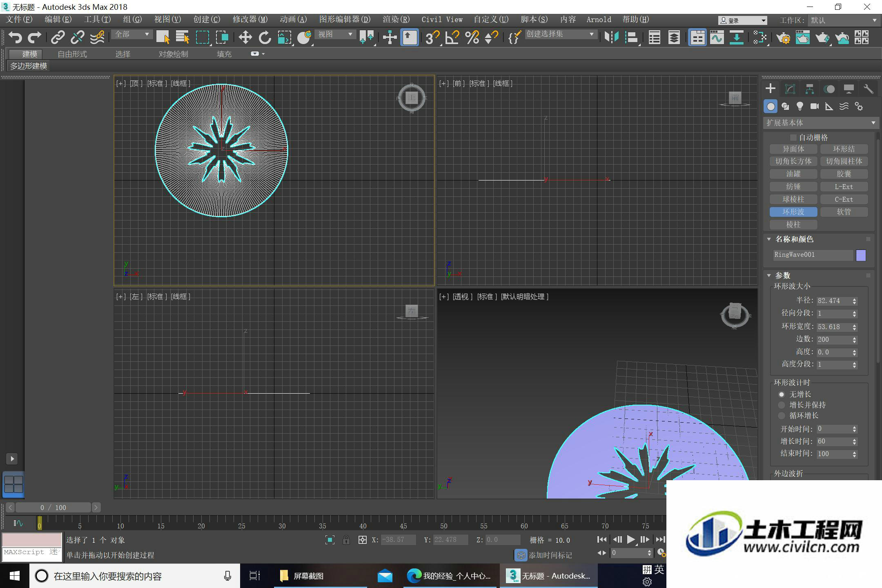Select the 增长并保持 radio option

pyautogui.click(x=782, y=405)
